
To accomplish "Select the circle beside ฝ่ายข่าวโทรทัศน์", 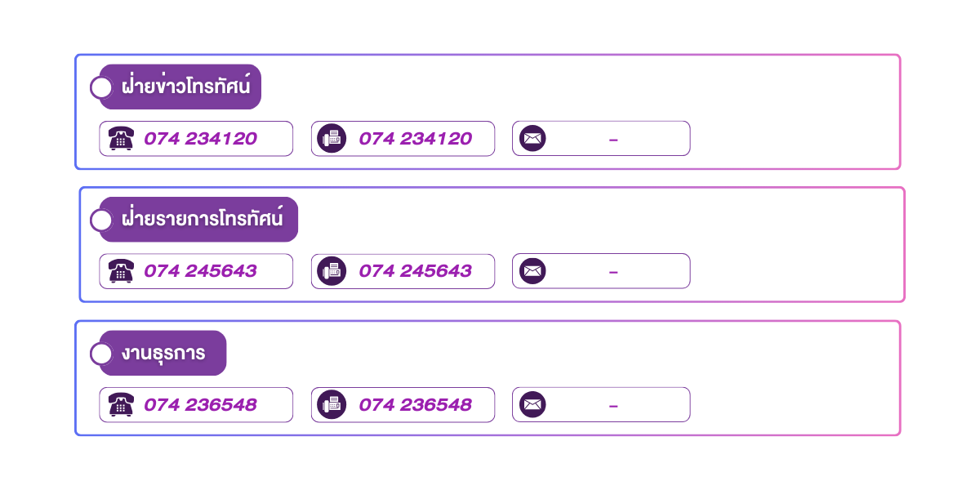I will (x=101, y=87).
